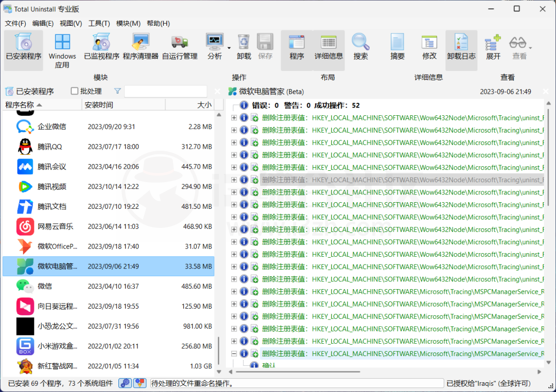This screenshot has width=556, height=392.
Task: Select 微软OfficeP... program entry
Action: coord(109,246)
